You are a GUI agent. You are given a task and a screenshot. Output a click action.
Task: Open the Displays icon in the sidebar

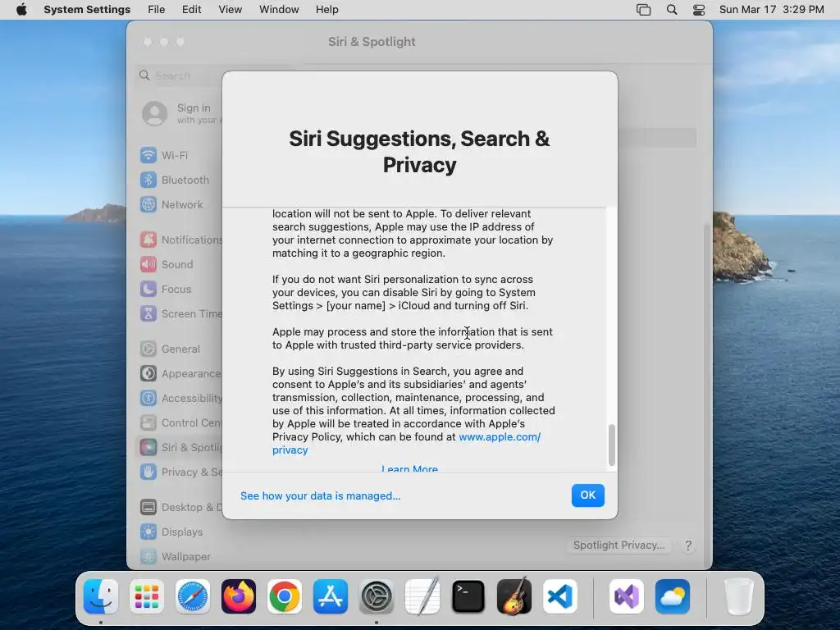148,532
